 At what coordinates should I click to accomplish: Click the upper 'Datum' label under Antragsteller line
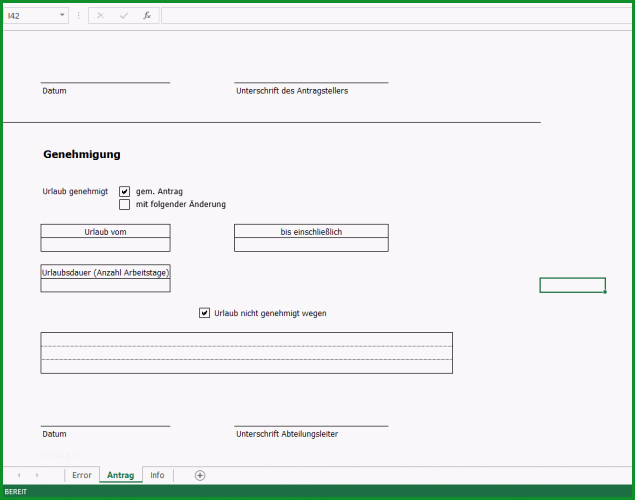coord(54,91)
